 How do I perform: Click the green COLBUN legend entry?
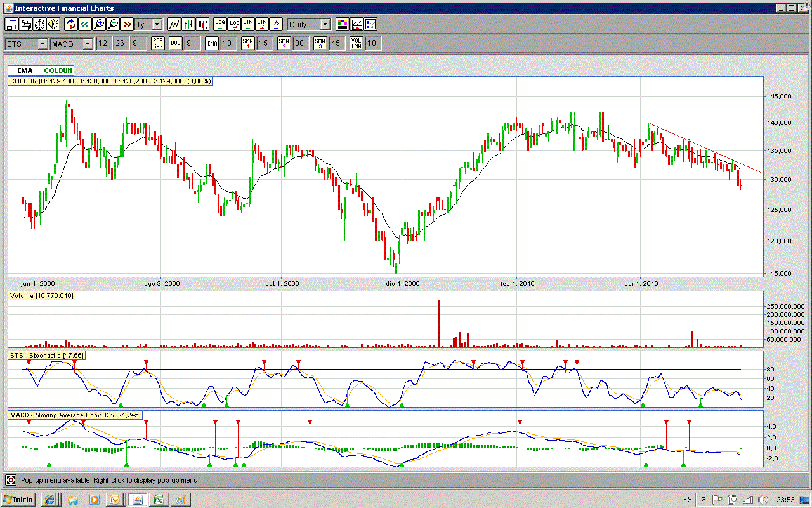click(55, 70)
